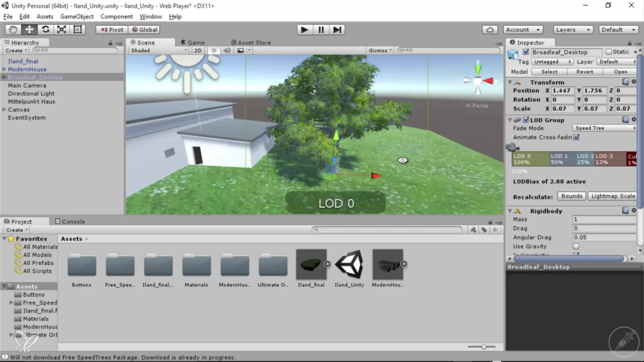The width and height of the screenshot is (644, 362).
Task: Open the Cloud services button
Action: [x=490, y=30]
